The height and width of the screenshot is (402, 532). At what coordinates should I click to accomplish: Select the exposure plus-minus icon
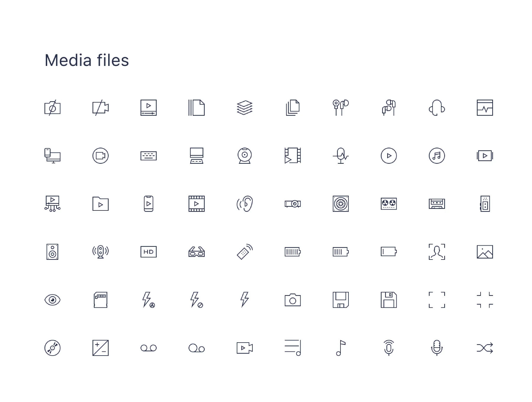point(100,348)
